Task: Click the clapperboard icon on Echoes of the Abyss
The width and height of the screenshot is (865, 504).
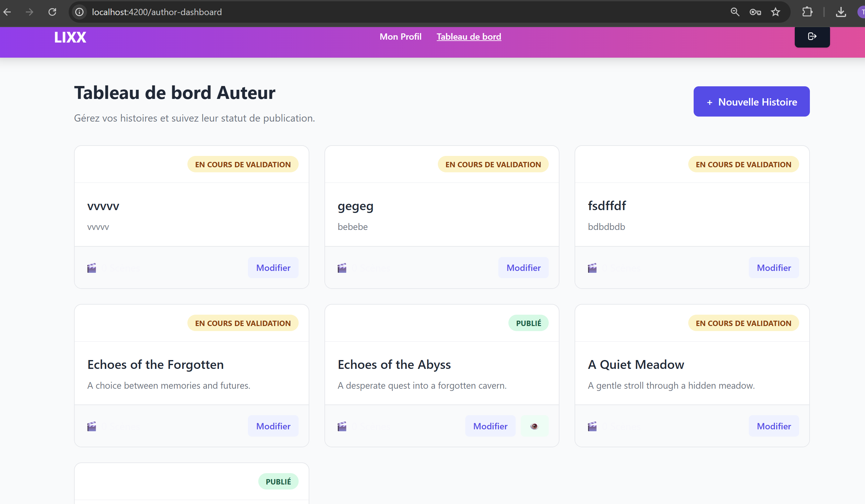Action: 342,427
